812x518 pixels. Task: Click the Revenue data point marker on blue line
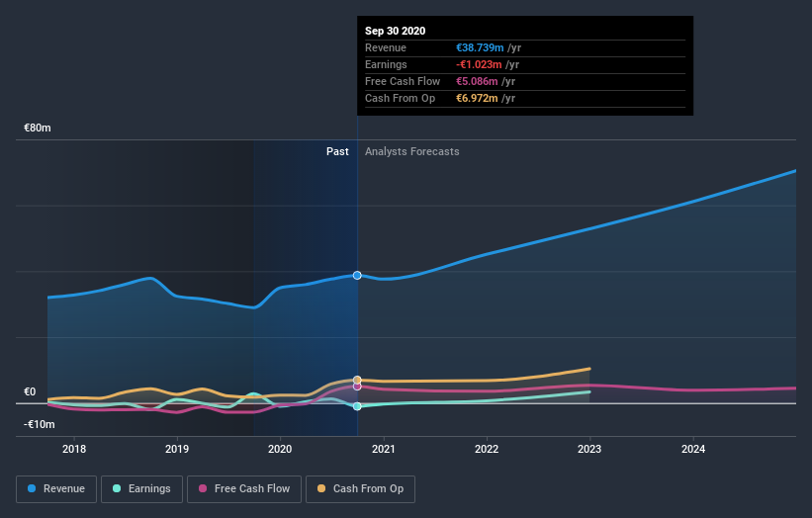click(x=357, y=275)
